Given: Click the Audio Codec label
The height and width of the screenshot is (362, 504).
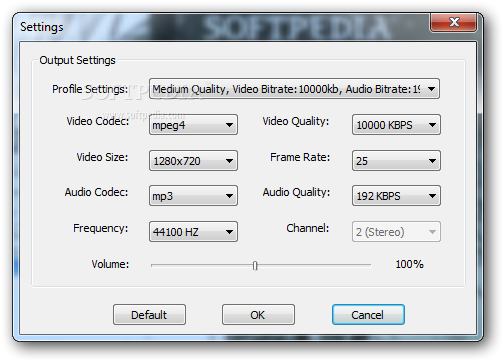Looking at the screenshot, I should 96,192.
